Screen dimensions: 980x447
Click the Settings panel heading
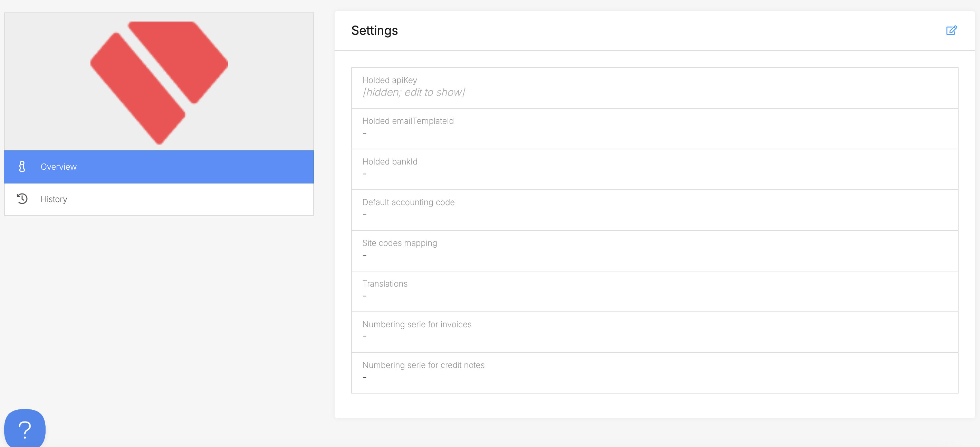(374, 30)
